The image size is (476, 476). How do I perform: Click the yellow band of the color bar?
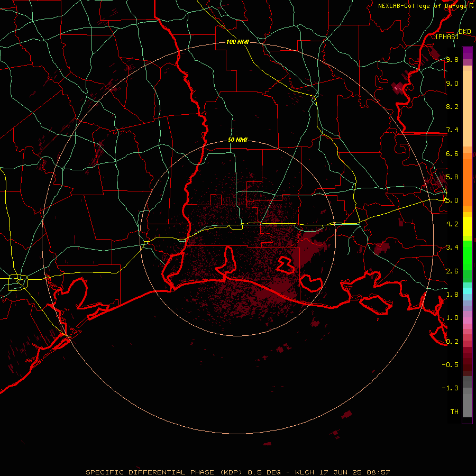click(x=467, y=226)
